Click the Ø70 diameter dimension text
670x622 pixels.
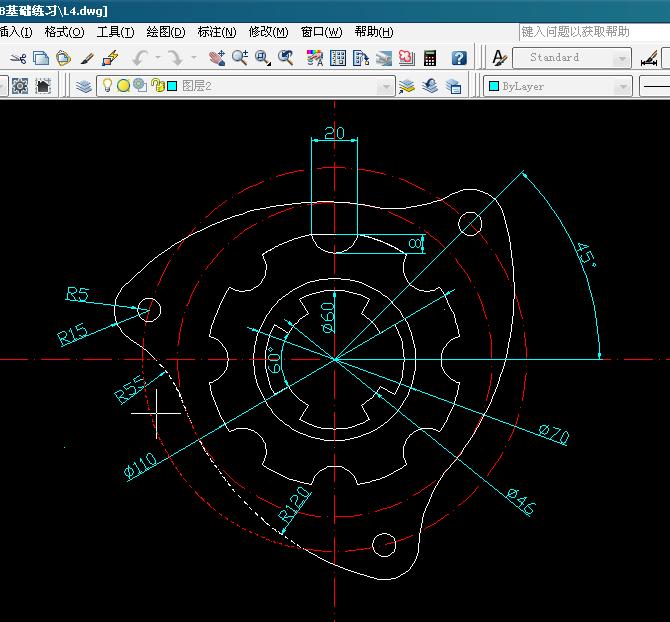click(554, 434)
